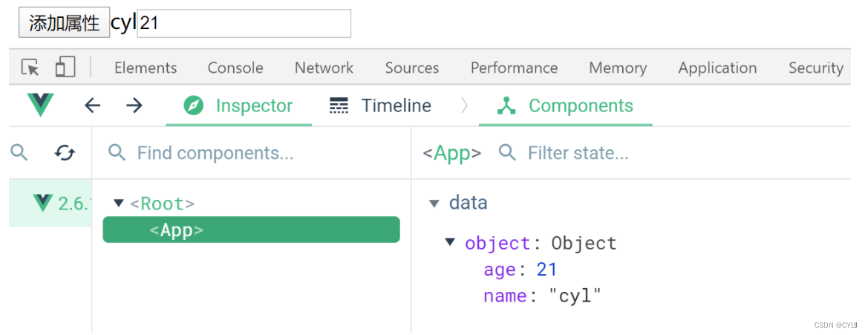Collapse the data section
Screen dimensions: 868x335
tap(434, 203)
